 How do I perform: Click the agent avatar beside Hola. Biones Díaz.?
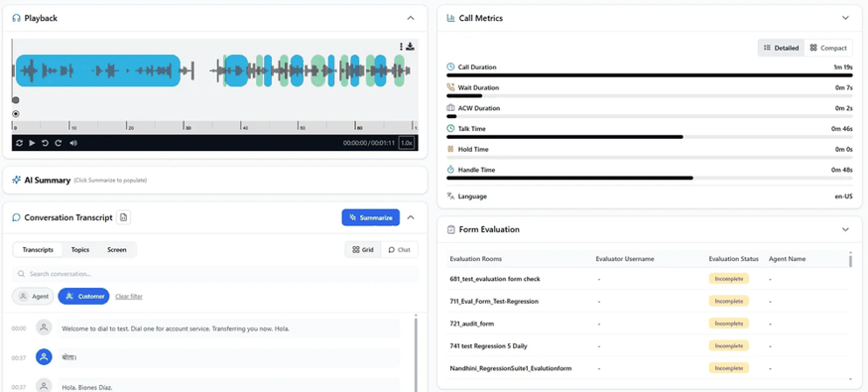click(x=45, y=386)
